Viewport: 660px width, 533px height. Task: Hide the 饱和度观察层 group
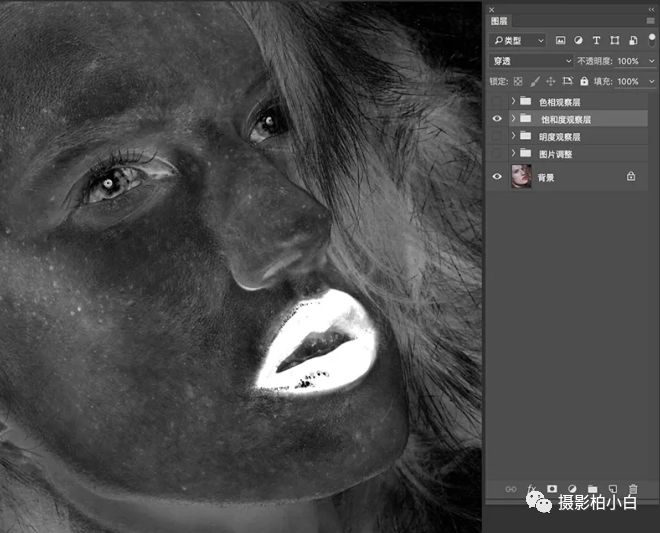(x=497, y=119)
